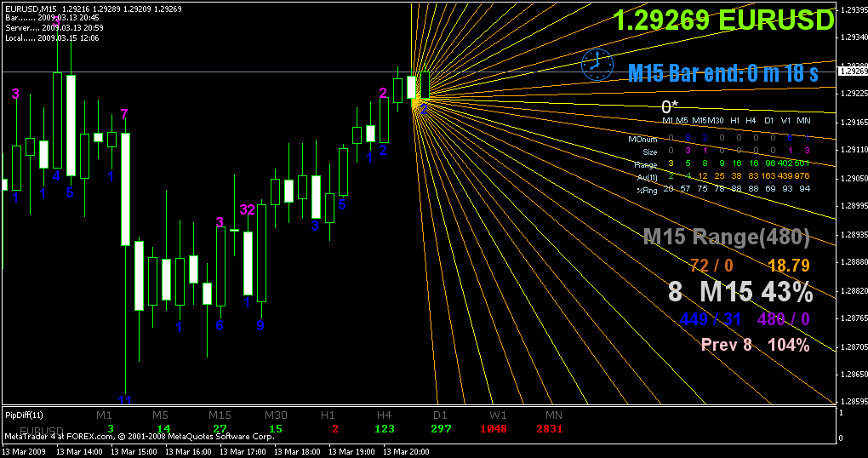Image resolution: width=868 pixels, height=458 pixels.
Task: Select the large green '1.29269 EURUSD' label
Action: 723,21
